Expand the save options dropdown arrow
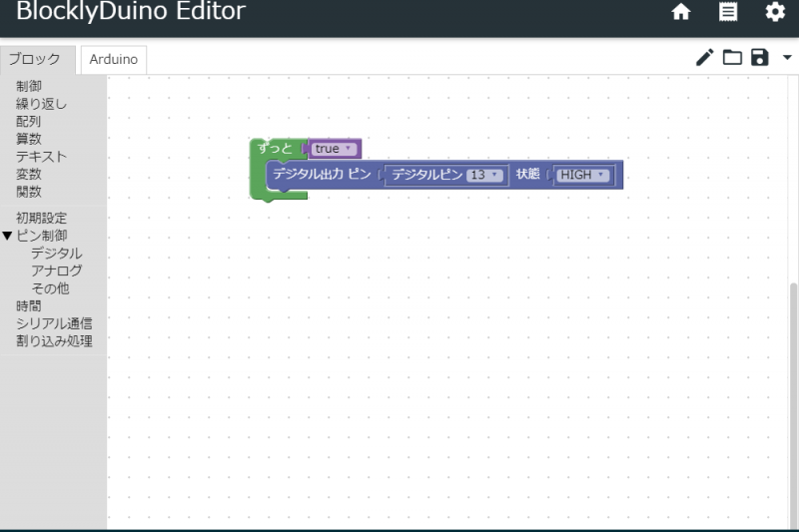This screenshot has width=799, height=532. [787, 58]
